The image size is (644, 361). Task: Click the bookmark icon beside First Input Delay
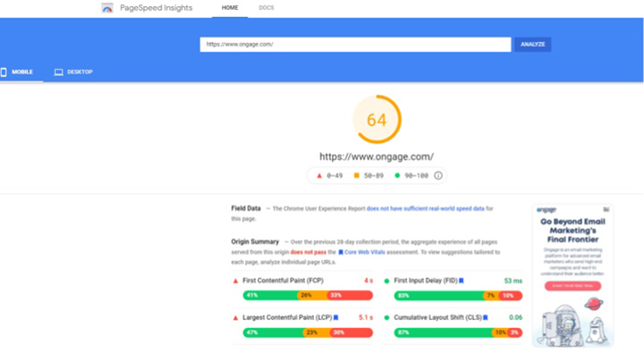click(x=462, y=281)
